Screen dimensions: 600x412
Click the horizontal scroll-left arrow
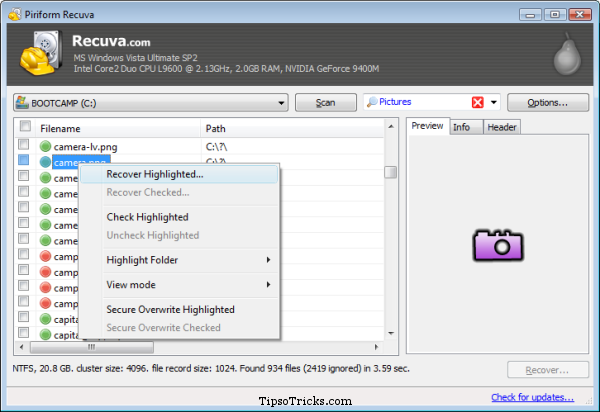click(21, 347)
